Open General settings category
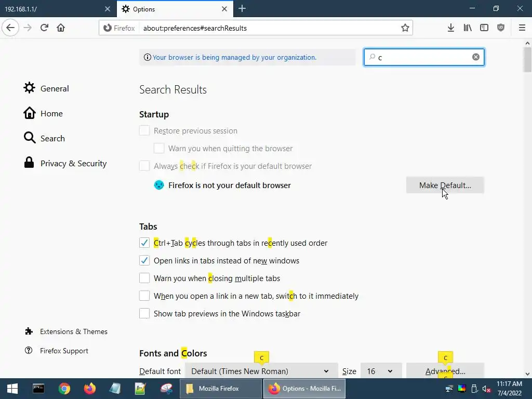Viewport: 532px width, 399px height. pos(46,88)
